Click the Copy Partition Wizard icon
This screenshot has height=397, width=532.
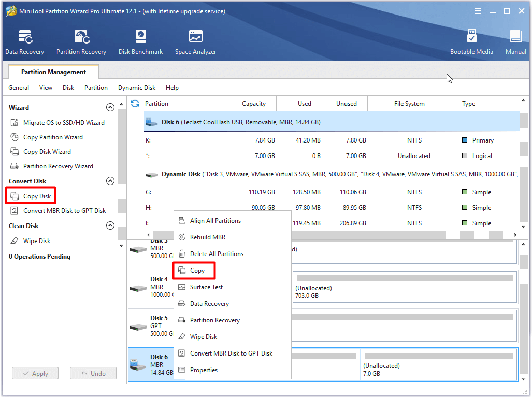click(15, 137)
